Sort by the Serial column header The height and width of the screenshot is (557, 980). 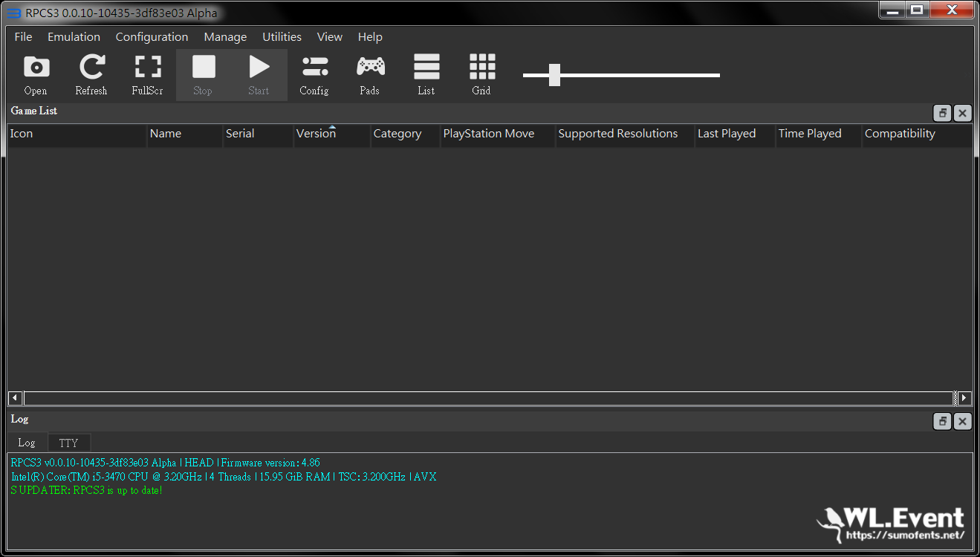click(258, 134)
